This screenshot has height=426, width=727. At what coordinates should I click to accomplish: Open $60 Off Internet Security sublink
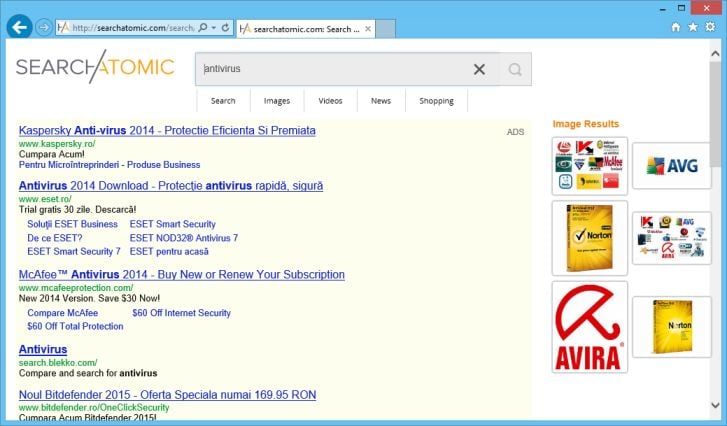(x=181, y=313)
